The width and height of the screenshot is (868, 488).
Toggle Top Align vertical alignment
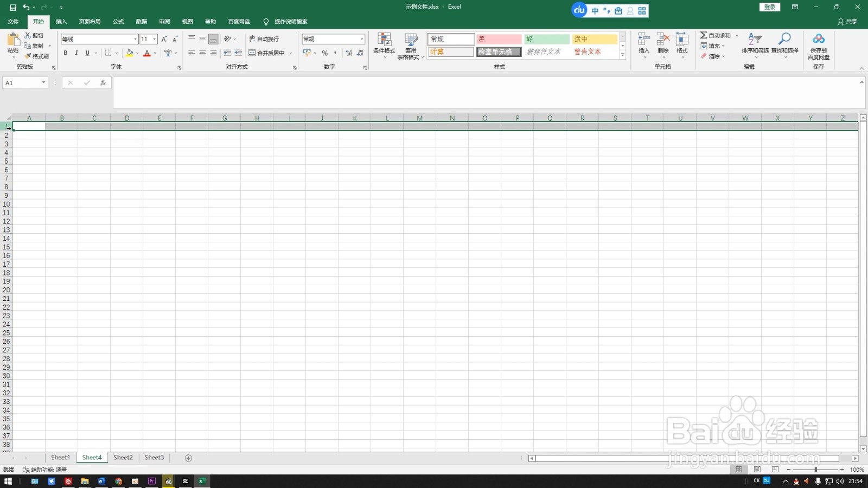192,38
